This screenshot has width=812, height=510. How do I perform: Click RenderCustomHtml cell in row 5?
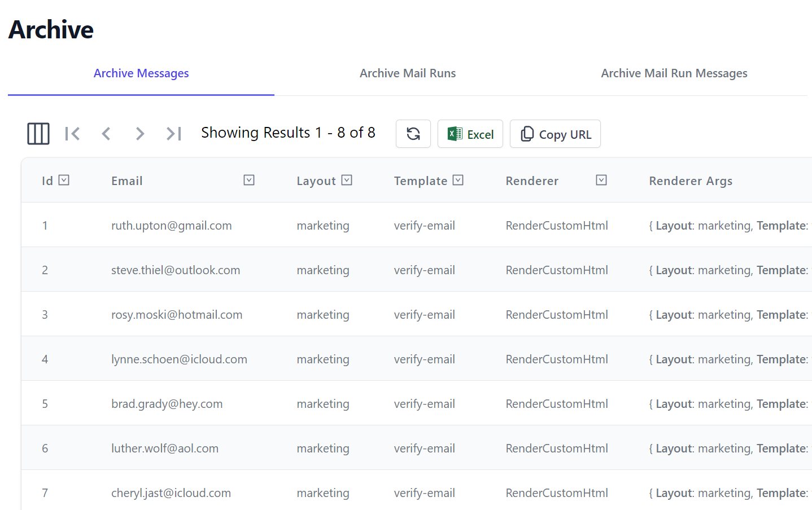coord(557,404)
